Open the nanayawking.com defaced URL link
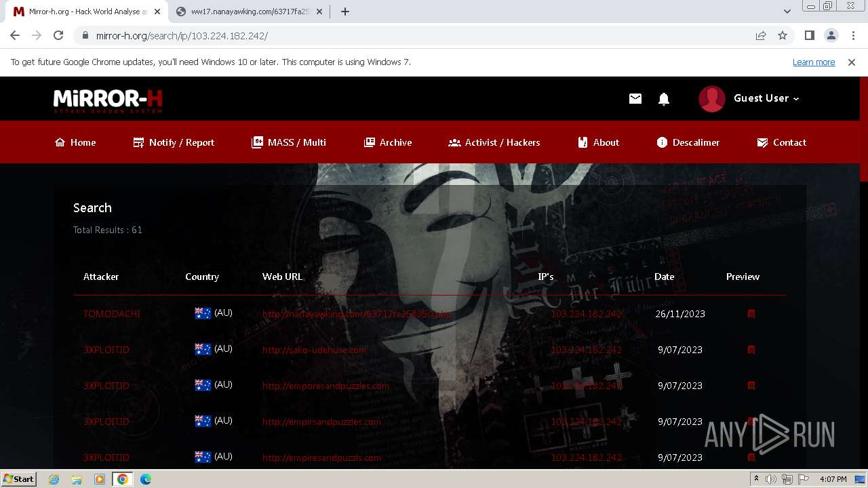Image resolution: width=868 pixels, height=488 pixels. pyautogui.click(x=357, y=314)
